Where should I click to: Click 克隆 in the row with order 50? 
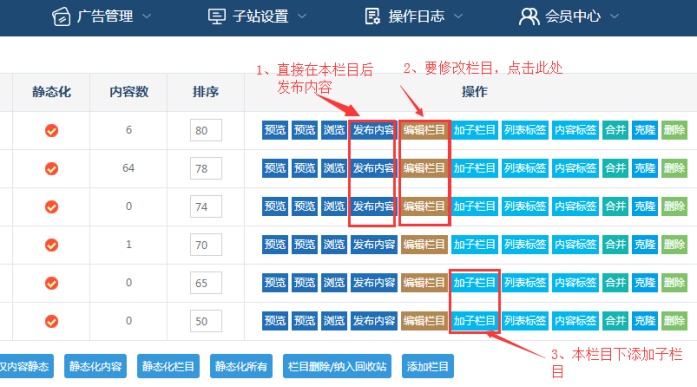coord(645,321)
